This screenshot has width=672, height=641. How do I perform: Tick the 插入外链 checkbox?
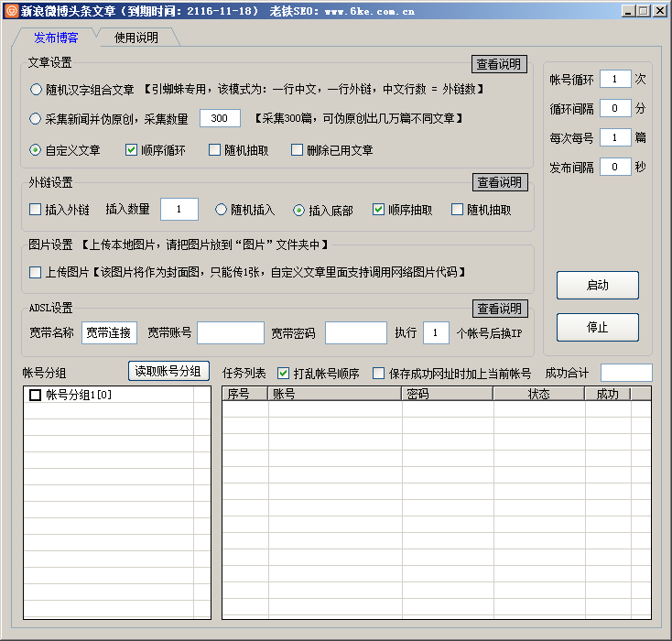click(36, 210)
